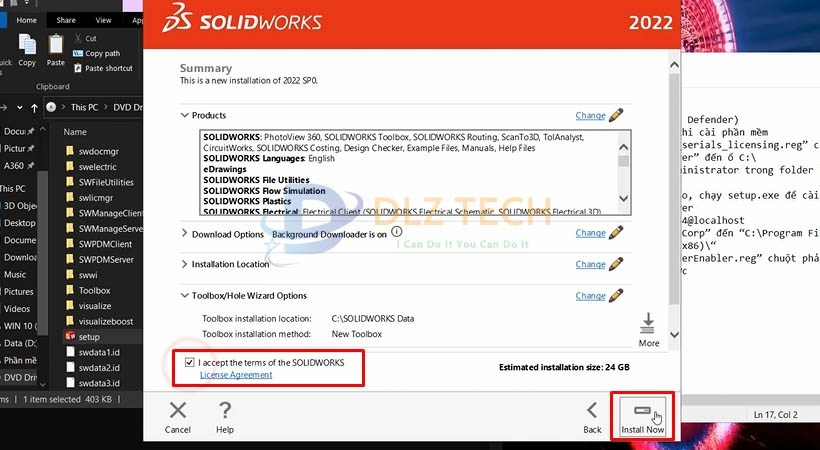Cancel the SOLIDWORKS installation

pyautogui.click(x=178, y=418)
